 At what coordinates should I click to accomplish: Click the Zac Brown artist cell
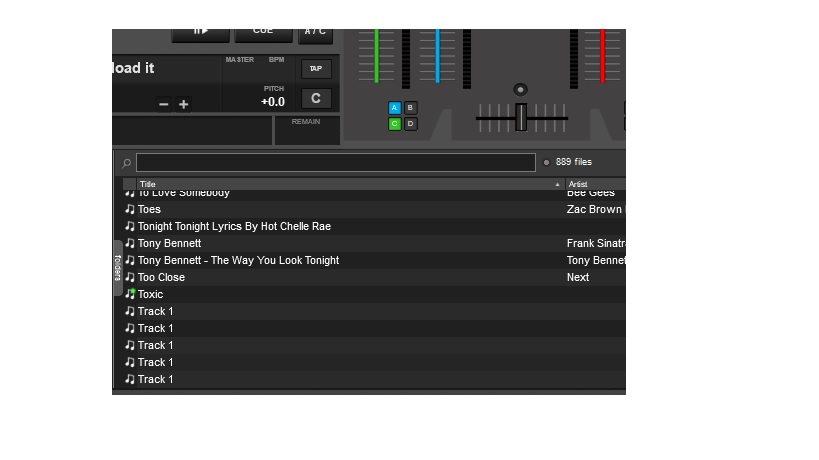pyautogui.click(x=596, y=209)
